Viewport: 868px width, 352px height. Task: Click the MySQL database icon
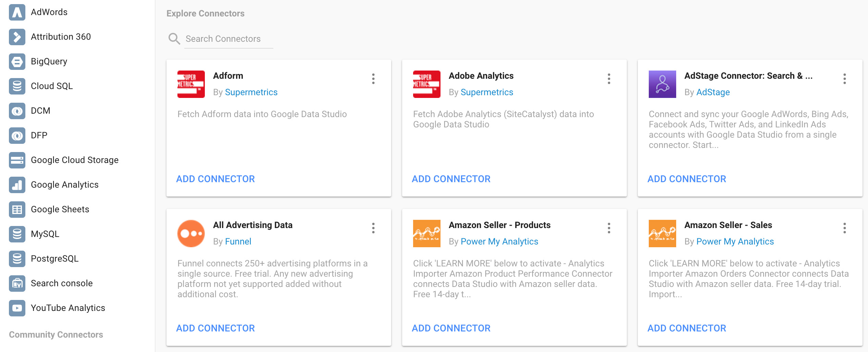coord(17,234)
